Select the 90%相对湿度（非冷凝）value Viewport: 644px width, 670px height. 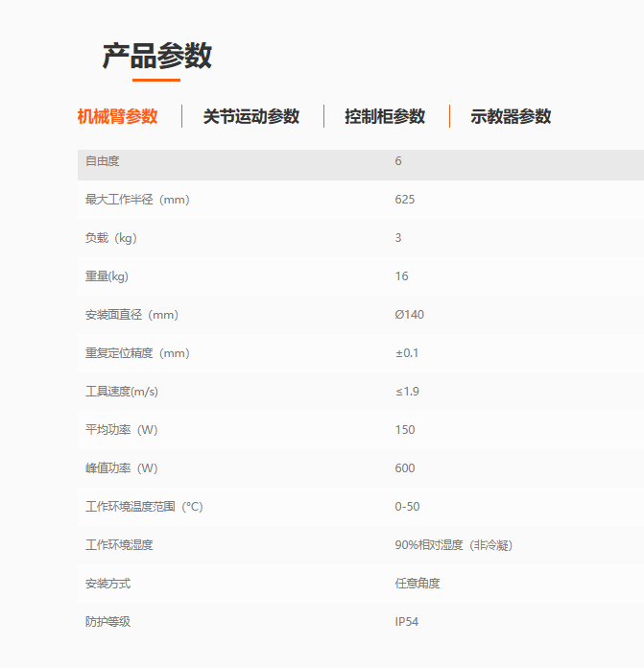click(x=453, y=545)
